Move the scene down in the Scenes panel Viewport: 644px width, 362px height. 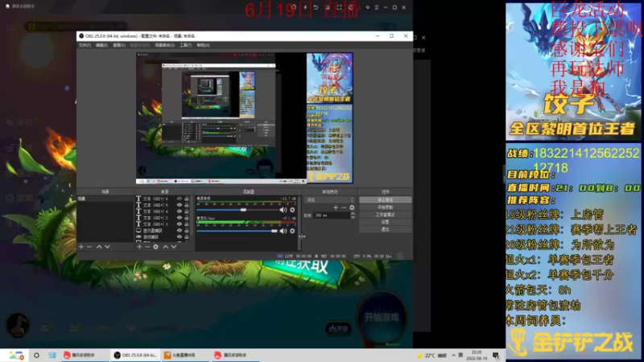pyautogui.click(x=107, y=247)
